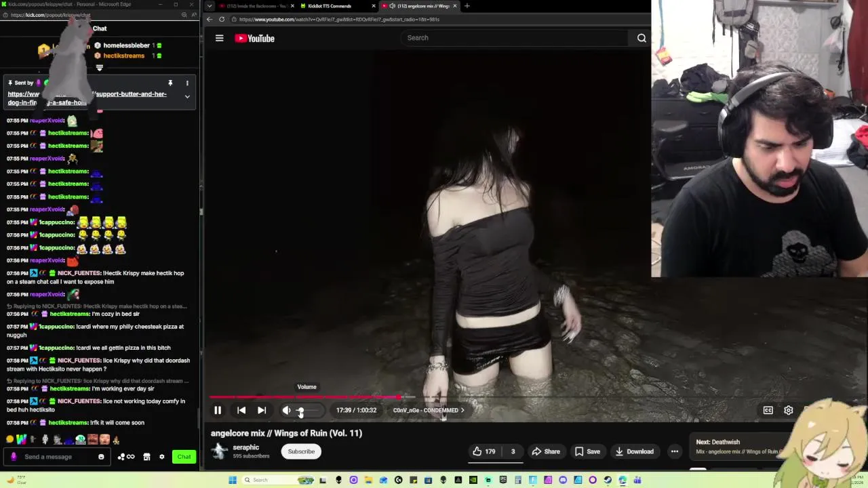
Task: Open Next: Deathwish in the mix playlist
Action: [739, 447]
